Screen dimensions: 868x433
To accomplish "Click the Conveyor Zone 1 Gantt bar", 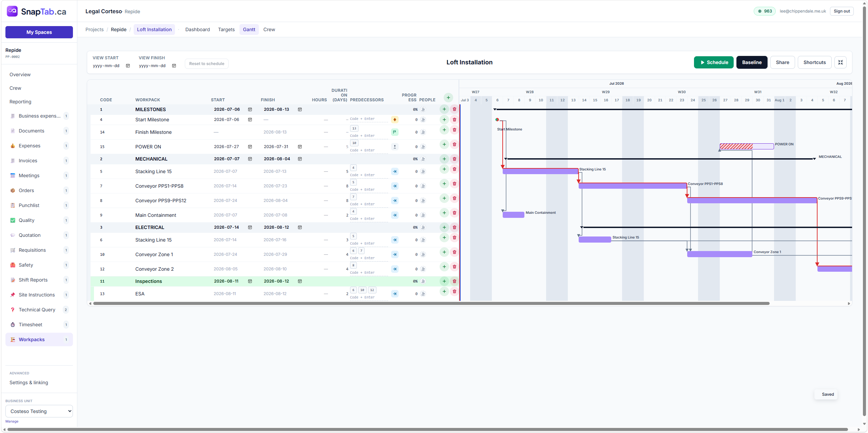I will [719, 254].
